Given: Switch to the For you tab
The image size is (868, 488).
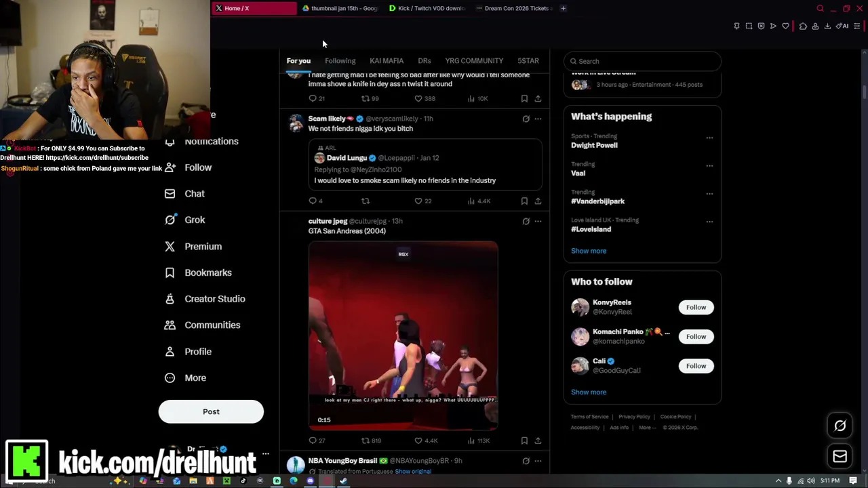Looking at the screenshot, I should click(x=298, y=61).
